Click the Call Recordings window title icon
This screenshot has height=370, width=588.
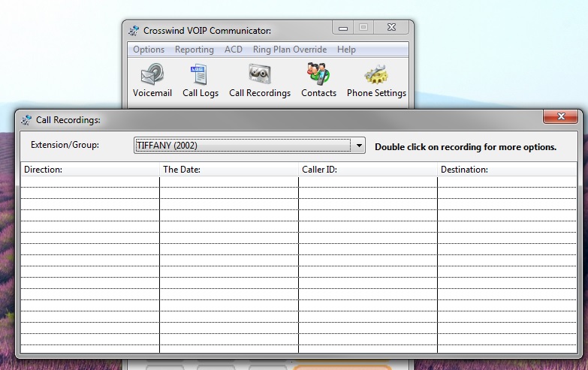26,119
